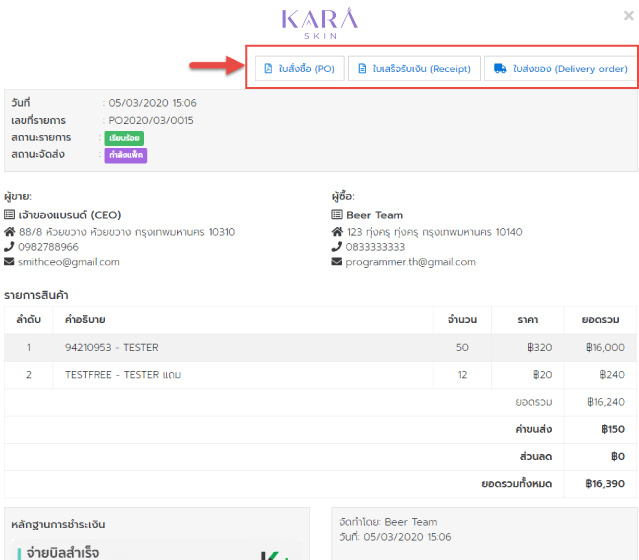
Task: Open the ใบเสร็จรับเงิน (Receipt) document
Action: point(414,68)
